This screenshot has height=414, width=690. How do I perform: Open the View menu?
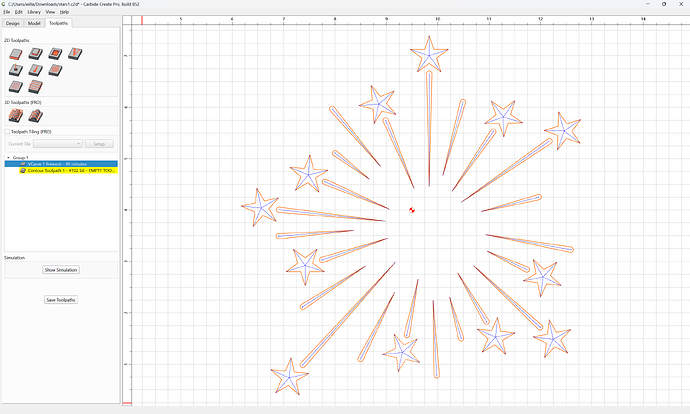point(50,12)
